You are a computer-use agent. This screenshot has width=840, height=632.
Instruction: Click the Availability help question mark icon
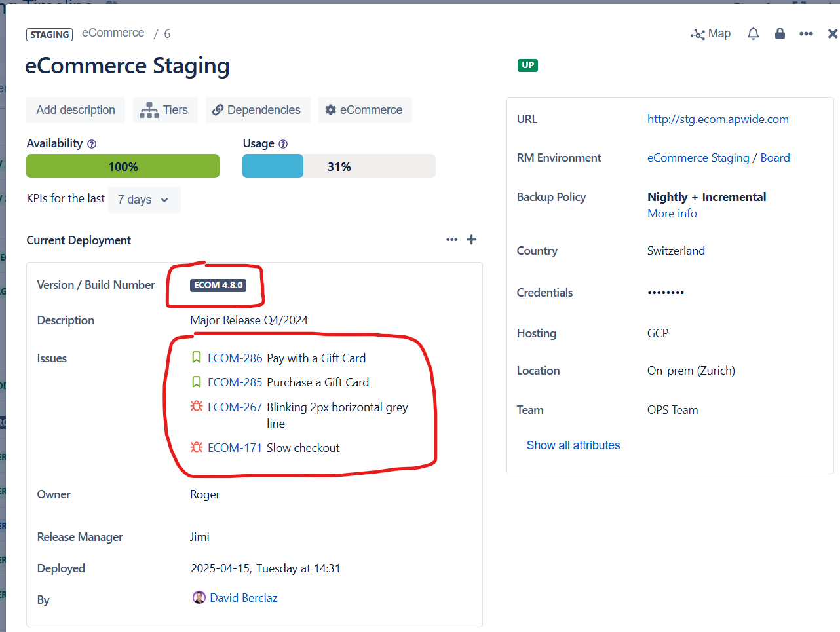91,143
